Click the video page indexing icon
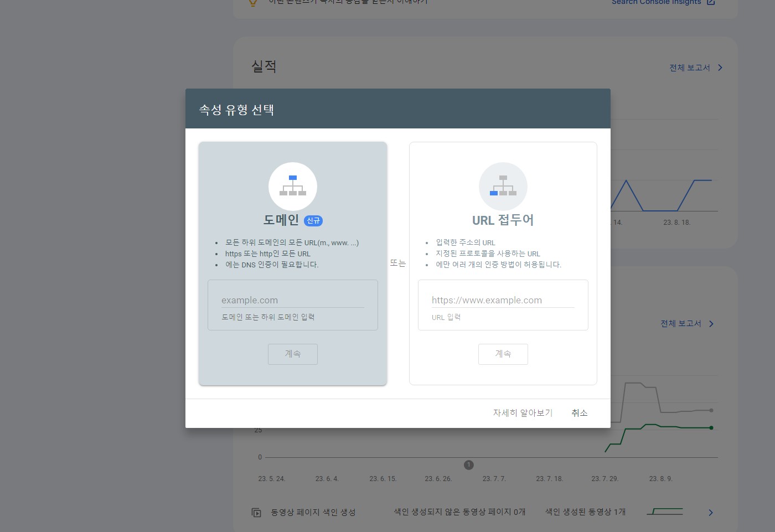The image size is (775, 532). pos(256,513)
